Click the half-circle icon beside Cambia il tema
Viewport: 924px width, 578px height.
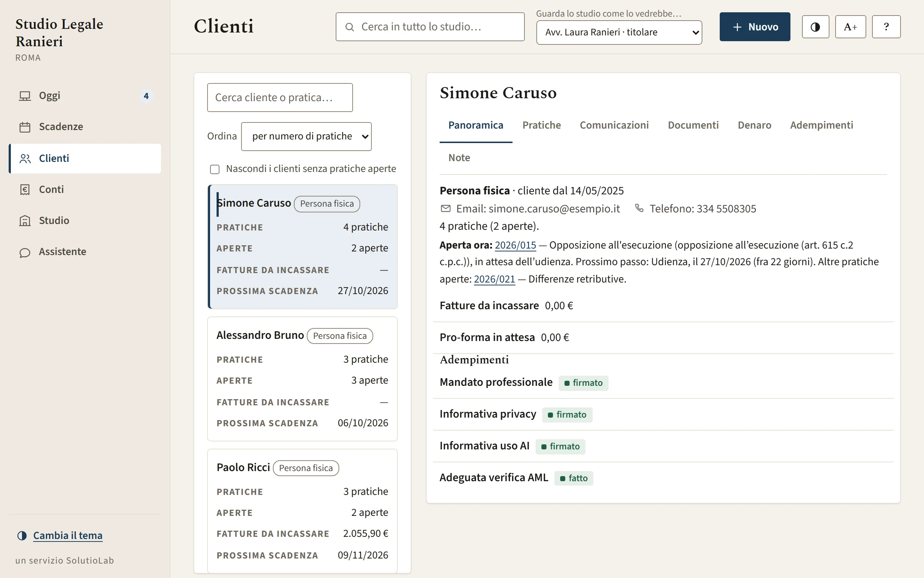pos(22,536)
